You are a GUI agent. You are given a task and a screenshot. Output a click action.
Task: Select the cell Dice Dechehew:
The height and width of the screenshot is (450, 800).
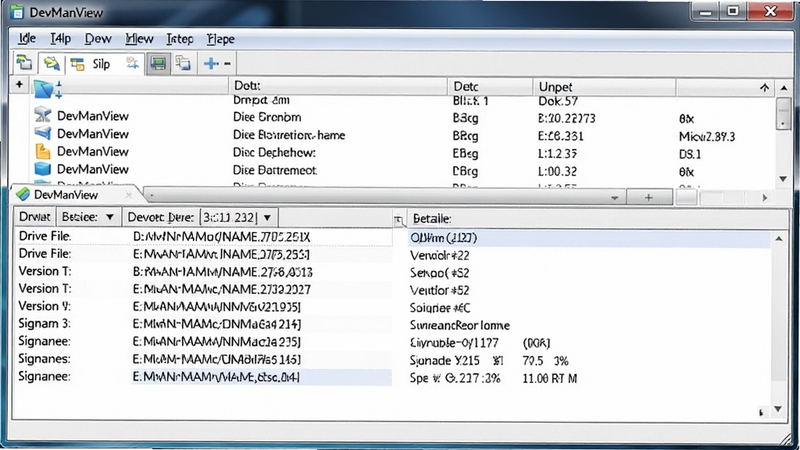tap(274, 153)
